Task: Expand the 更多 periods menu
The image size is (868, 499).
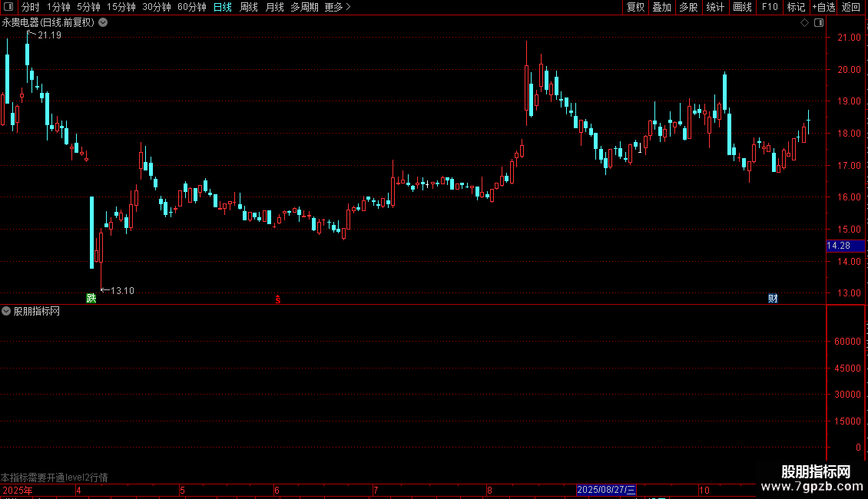Action: [337, 7]
